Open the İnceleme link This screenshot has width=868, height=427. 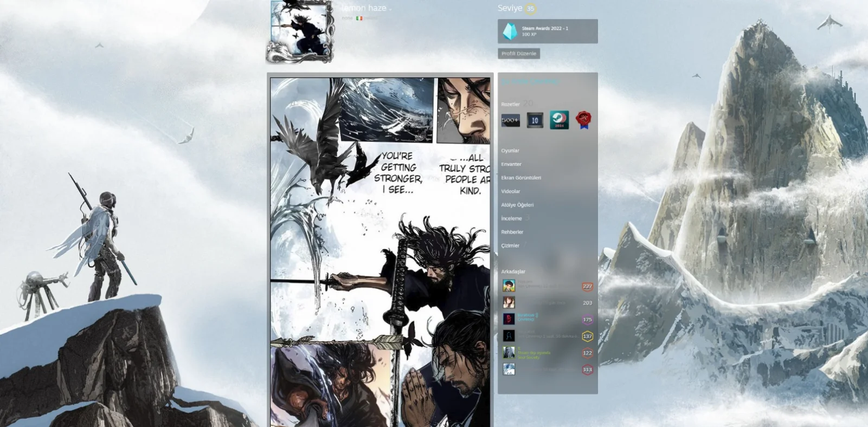point(511,218)
